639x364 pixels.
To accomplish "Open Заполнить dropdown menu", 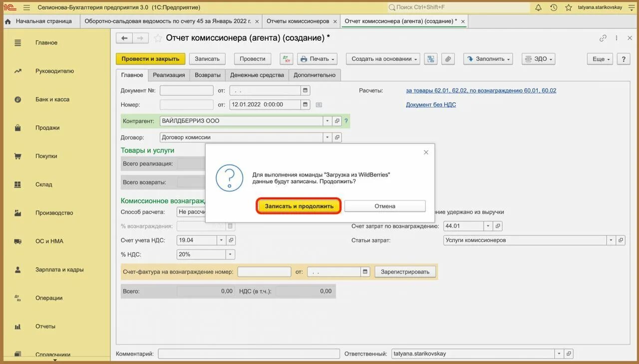I will pos(488,59).
